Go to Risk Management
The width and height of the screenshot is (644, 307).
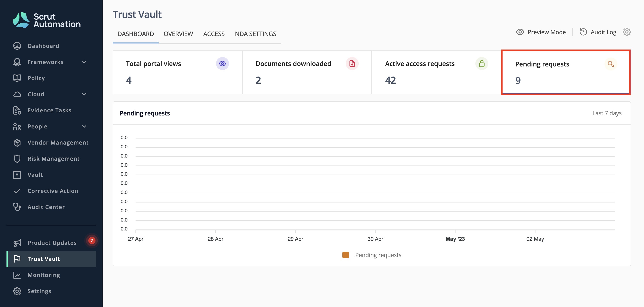click(51, 159)
